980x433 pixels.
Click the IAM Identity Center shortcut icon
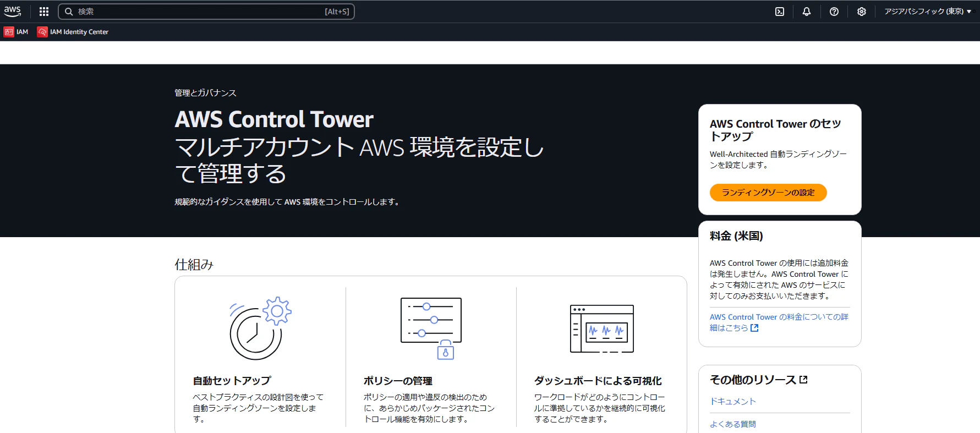click(x=42, y=32)
